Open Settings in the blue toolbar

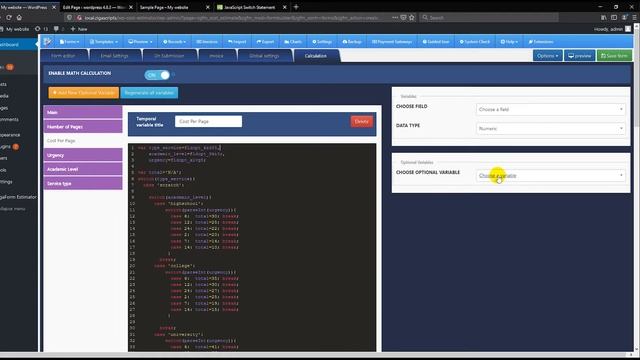[x=322, y=42]
